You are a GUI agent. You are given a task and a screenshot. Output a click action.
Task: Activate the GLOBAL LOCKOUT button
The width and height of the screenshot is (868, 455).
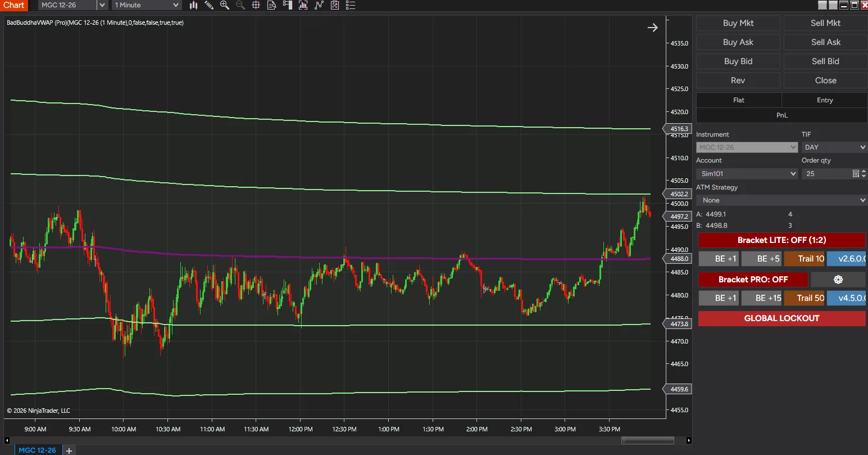(781, 318)
